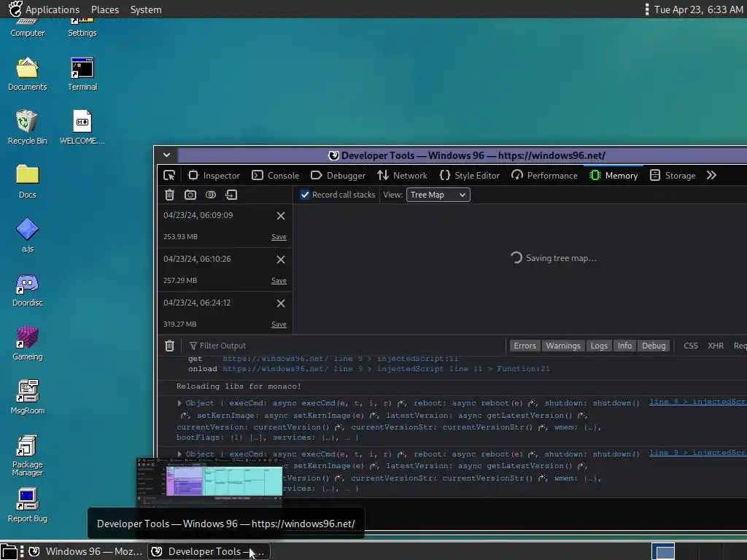The width and height of the screenshot is (747, 560).
Task: Click the clock showing Tue Apr 23
Action: pos(698,9)
